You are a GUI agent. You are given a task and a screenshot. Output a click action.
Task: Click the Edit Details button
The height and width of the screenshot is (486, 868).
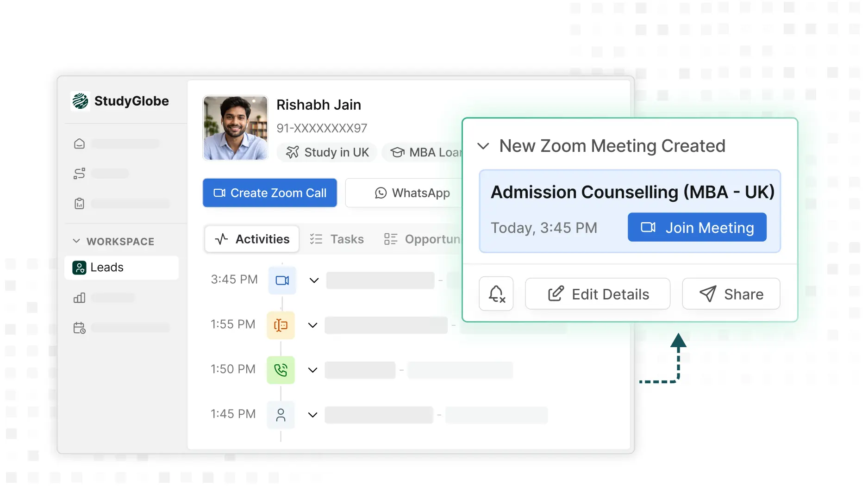pyautogui.click(x=598, y=293)
